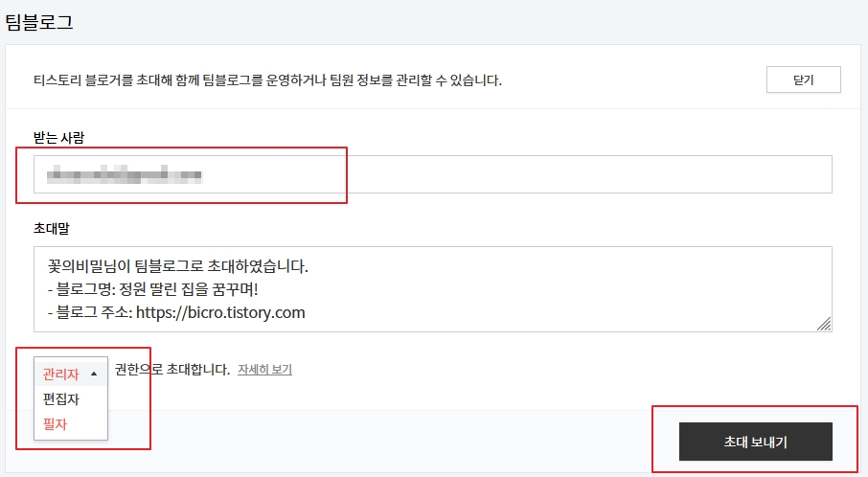Screen dimensions: 868x477
Task: Click the 초대말 label
Action: (x=52, y=228)
